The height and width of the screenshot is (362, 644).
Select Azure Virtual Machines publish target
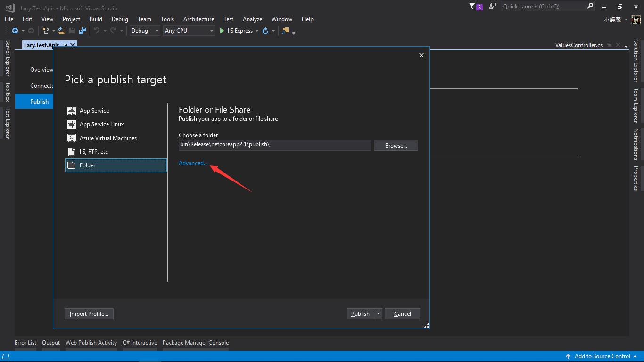point(116,138)
